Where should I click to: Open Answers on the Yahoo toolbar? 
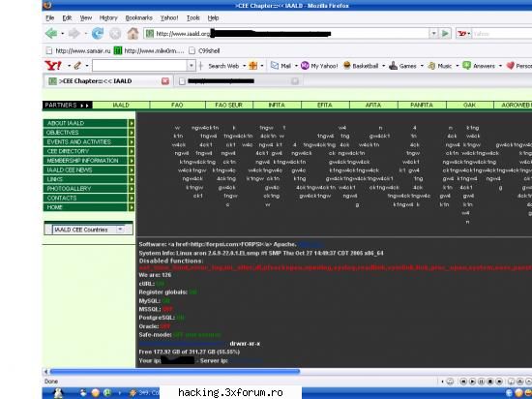coord(479,66)
